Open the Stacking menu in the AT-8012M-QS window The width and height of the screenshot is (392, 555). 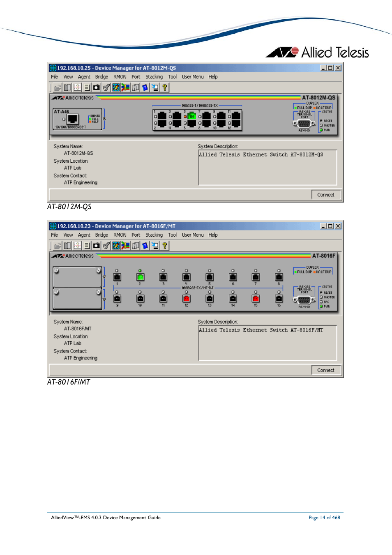coord(154,77)
